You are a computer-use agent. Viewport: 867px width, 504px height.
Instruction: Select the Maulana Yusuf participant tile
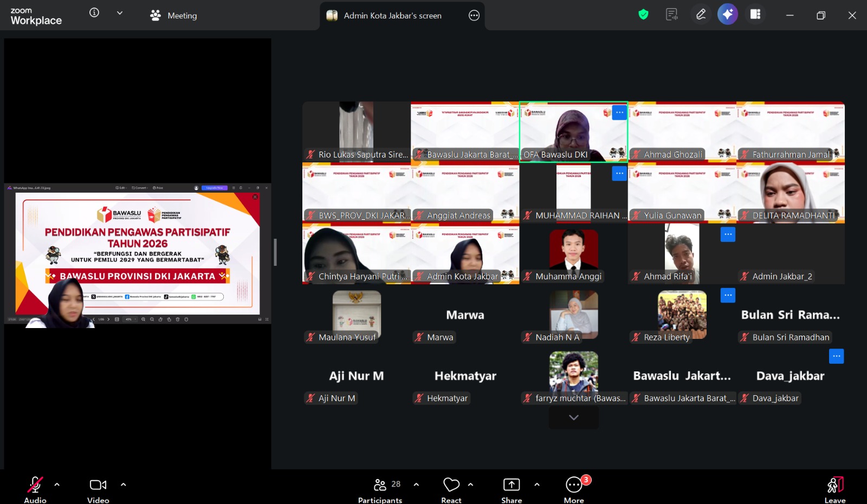pyautogui.click(x=357, y=315)
